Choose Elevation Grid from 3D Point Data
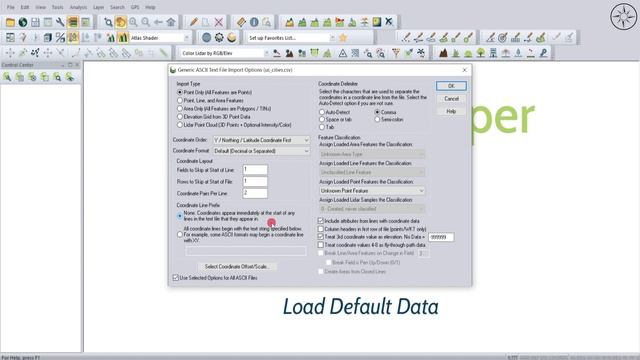This screenshot has height=360, width=640. pyautogui.click(x=180, y=117)
